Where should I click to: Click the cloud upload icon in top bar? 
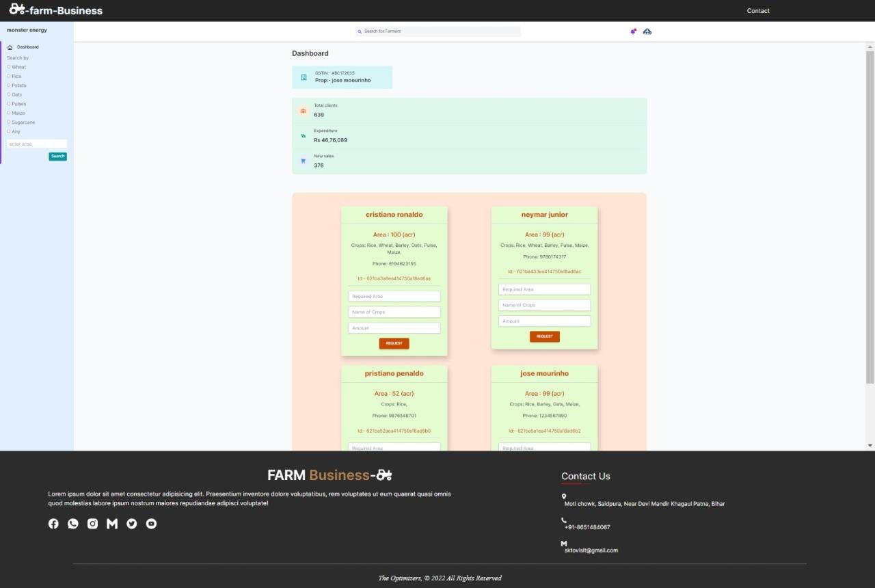[647, 31]
